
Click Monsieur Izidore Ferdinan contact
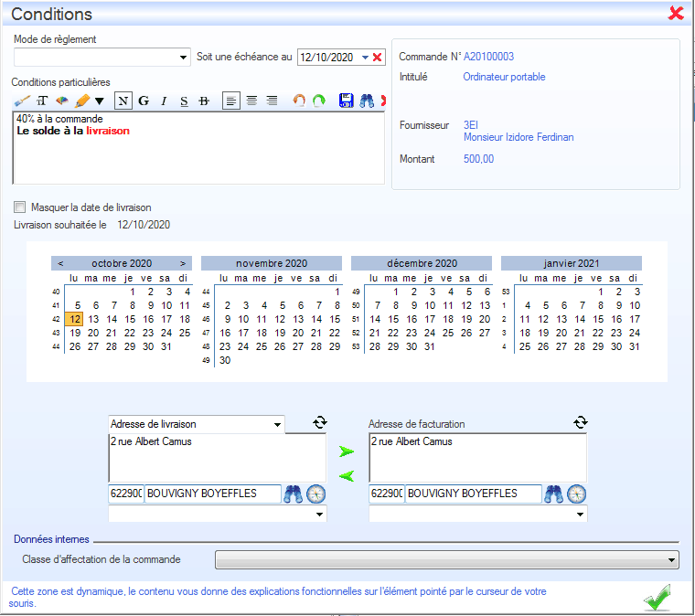pyautogui.click(x=519, y=137)
